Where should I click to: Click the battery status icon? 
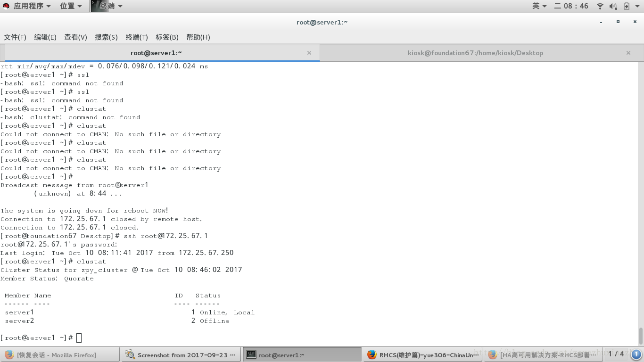click(x=626, y=6)
